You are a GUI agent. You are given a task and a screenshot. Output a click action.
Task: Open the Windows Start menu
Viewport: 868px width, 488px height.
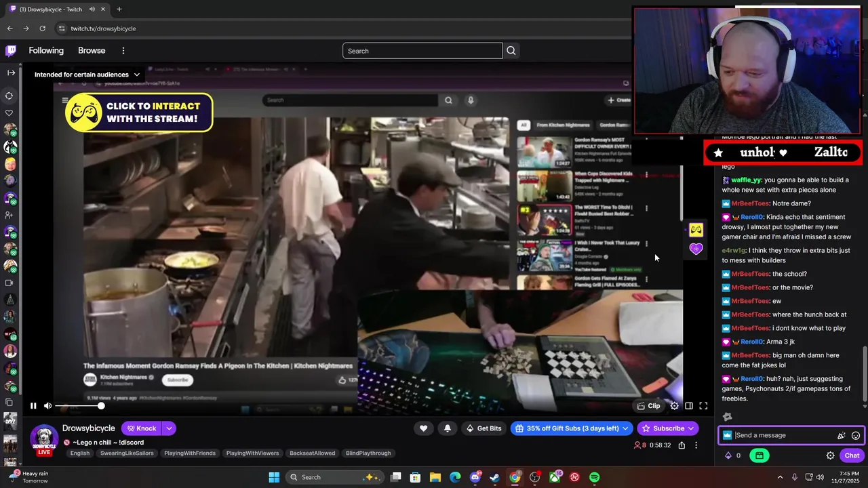[274, 477]
